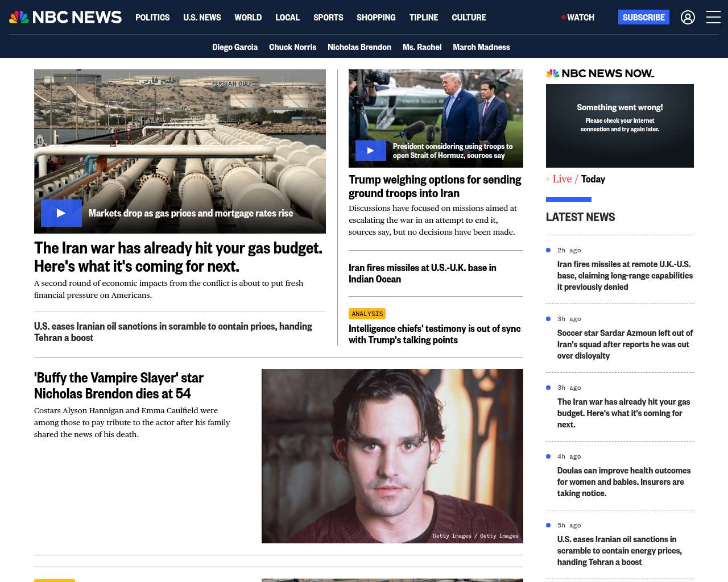Go to the Sports section
Screen dimensions: 728x582
click(x=328, y=18)
